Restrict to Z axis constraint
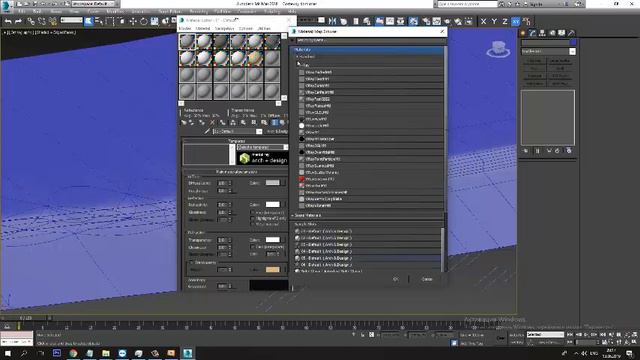 pyautogui.click(x=505, y=21)
